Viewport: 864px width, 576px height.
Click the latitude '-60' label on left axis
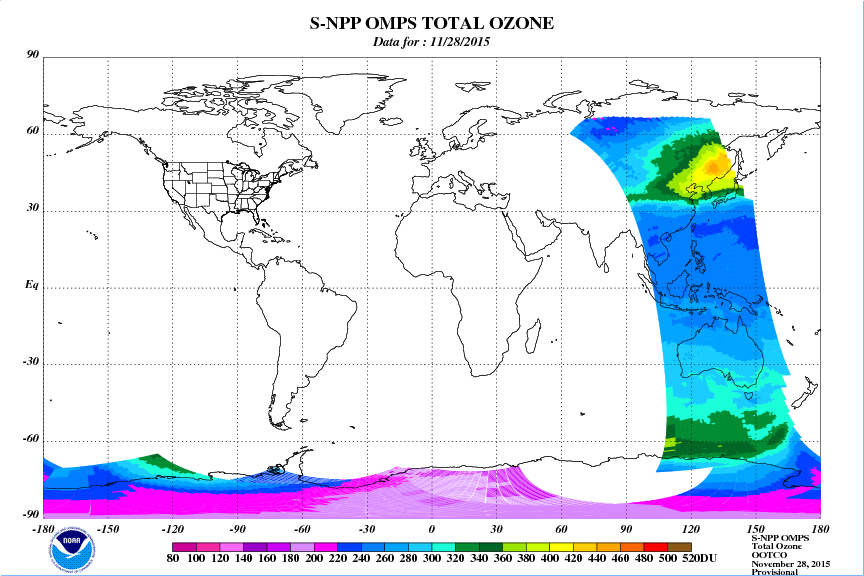[31, 439]
